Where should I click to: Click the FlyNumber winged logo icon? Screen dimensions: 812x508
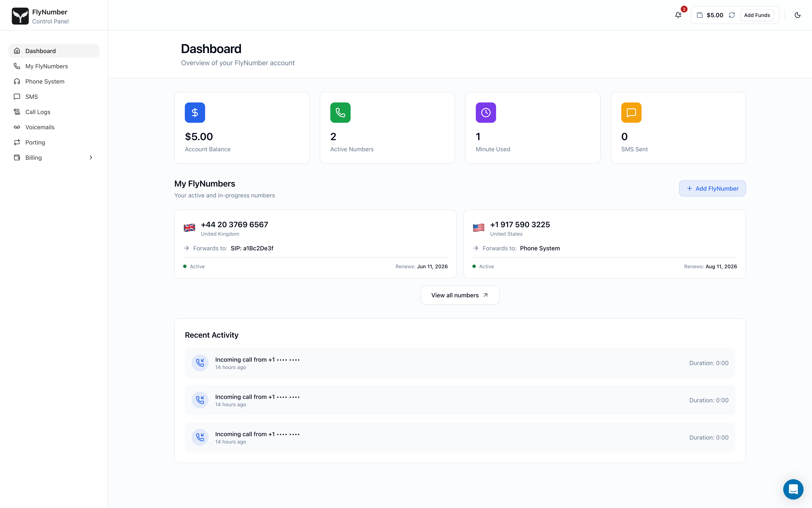coord(20,16)
